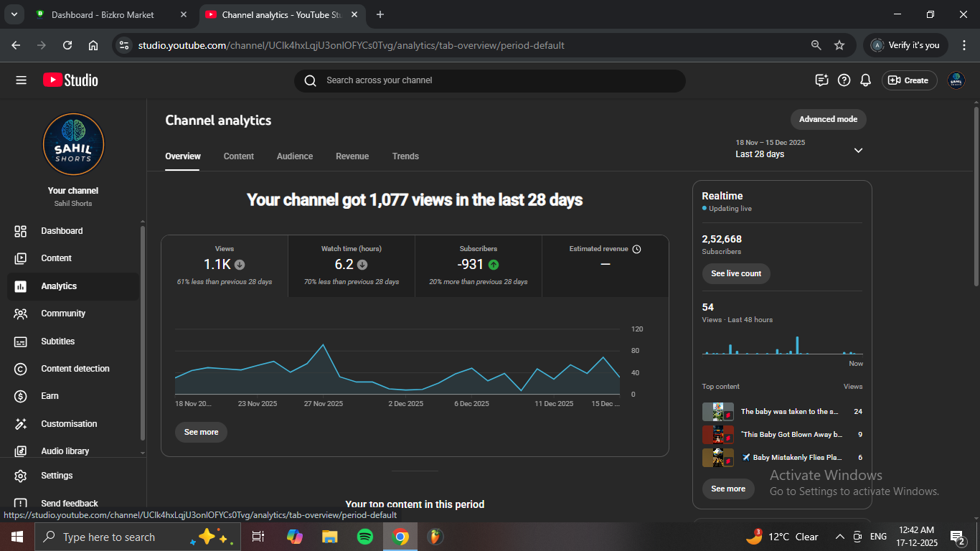Open 'The baby was taken' video thumbnail
The width and height of the screenshot is (980, 551).
[x=717, y=412]
